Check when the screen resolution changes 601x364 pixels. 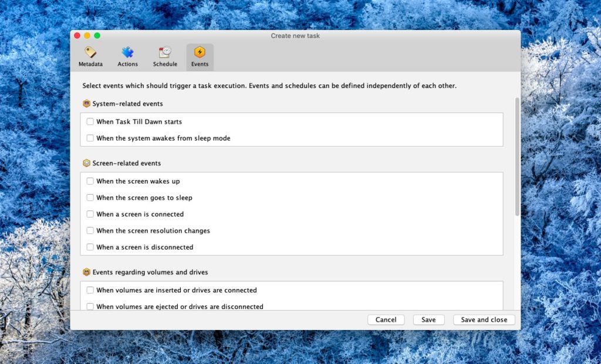coord(90,230)
